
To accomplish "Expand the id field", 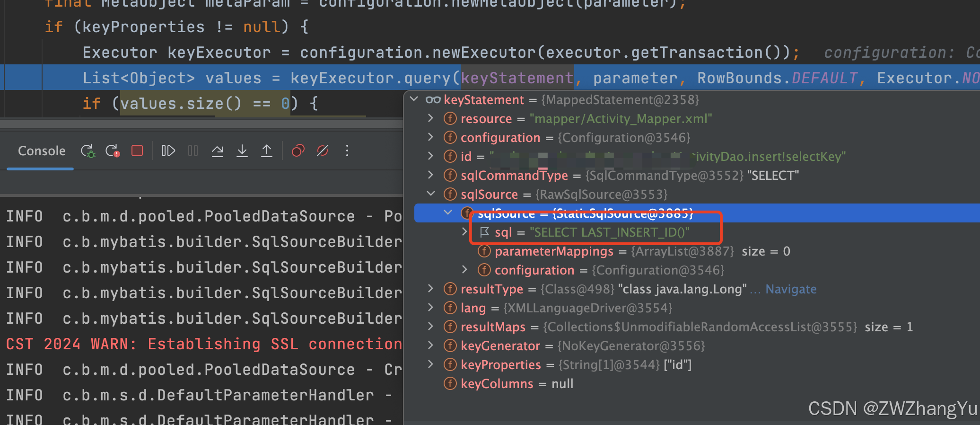I will (x=430, y=156).
